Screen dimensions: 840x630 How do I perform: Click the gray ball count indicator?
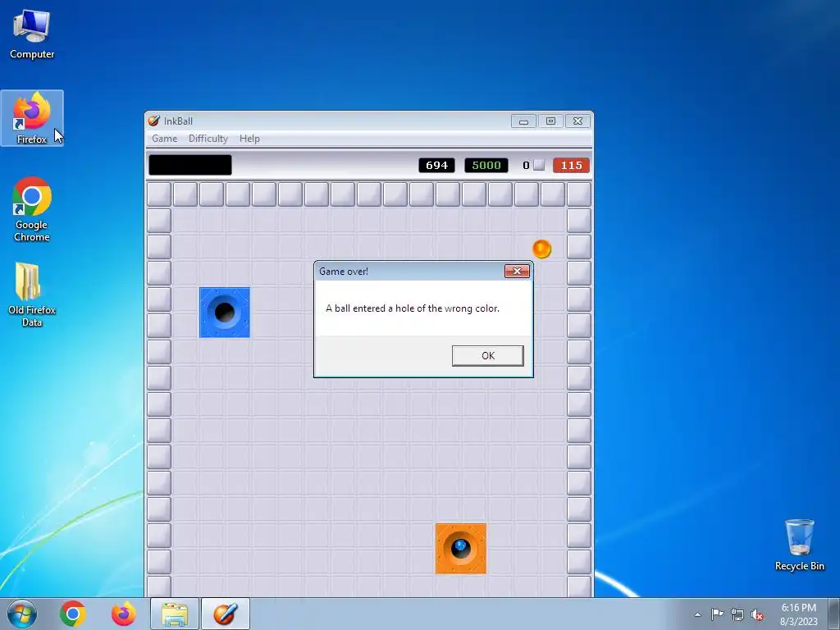(534, 165)
